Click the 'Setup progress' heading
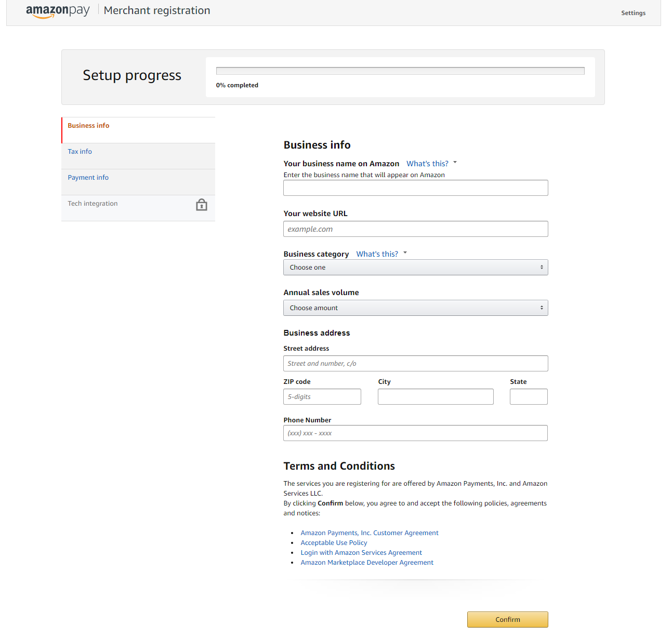Screen dimensions: 672x639 pos(132,75)
